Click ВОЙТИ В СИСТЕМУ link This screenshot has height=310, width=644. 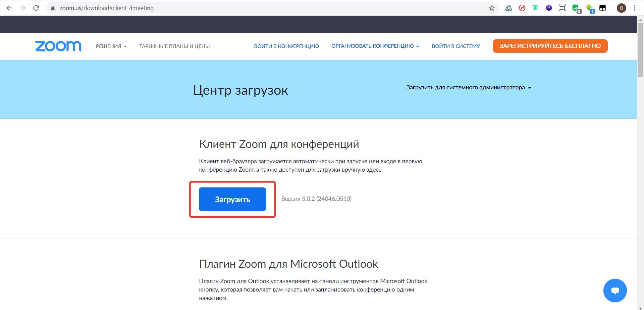(x=456, y=46)
